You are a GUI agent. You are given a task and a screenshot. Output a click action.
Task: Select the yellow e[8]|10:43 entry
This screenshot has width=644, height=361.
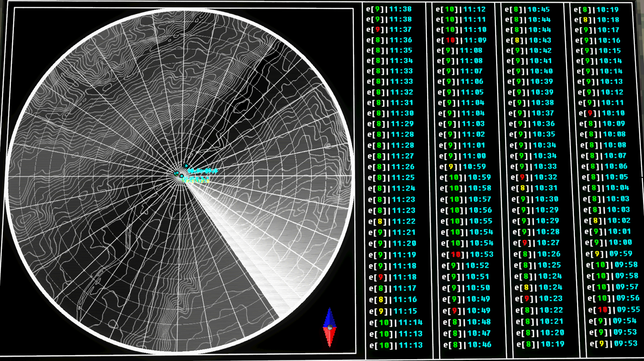tap(528, 40)
